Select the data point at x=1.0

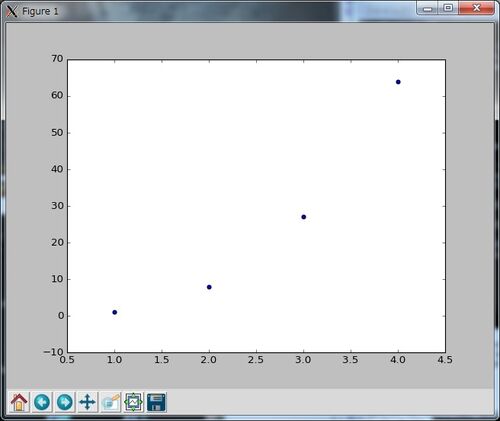(x=115, y=312)
